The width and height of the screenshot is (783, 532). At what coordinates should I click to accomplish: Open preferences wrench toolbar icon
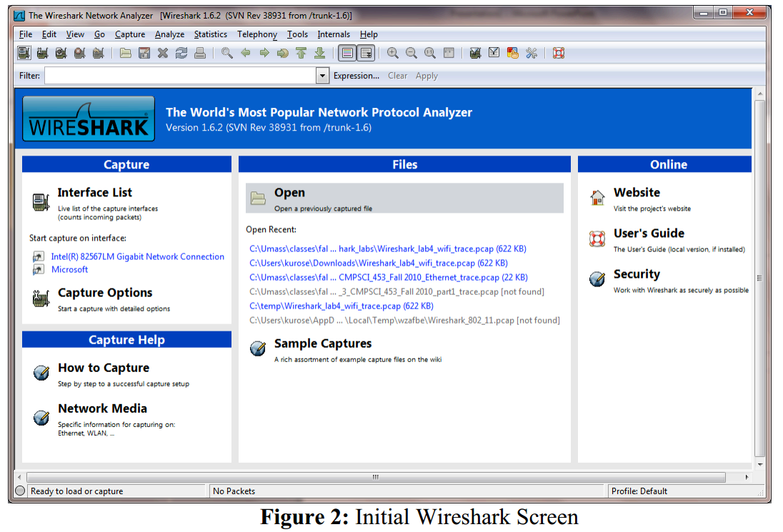coord(532,53)
